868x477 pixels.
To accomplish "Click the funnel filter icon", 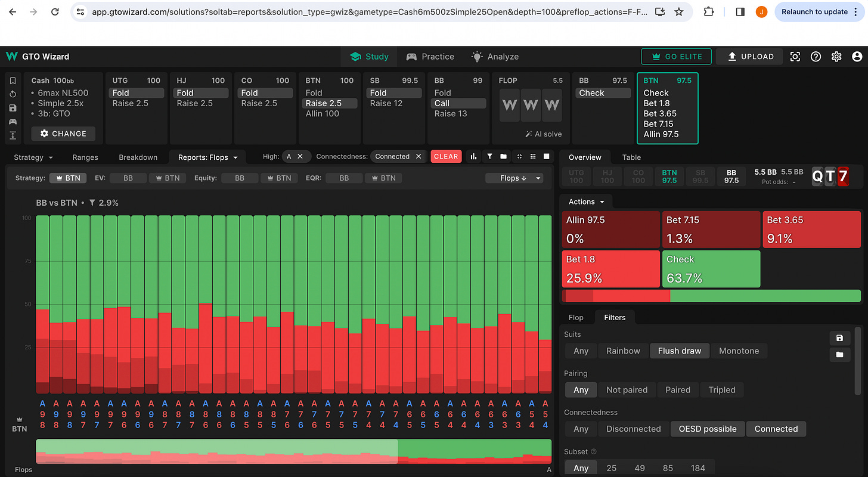I will tap(489, 156).
